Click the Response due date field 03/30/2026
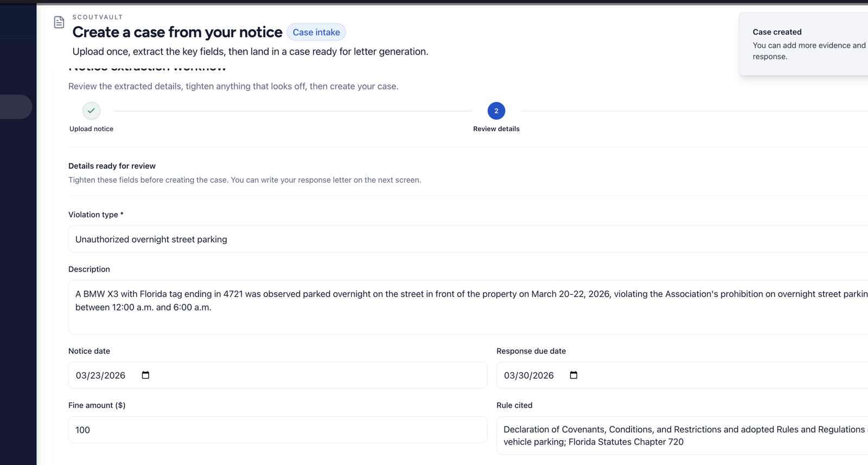The height and width of the screenshot is (465, 868). (x=682, y=375)
